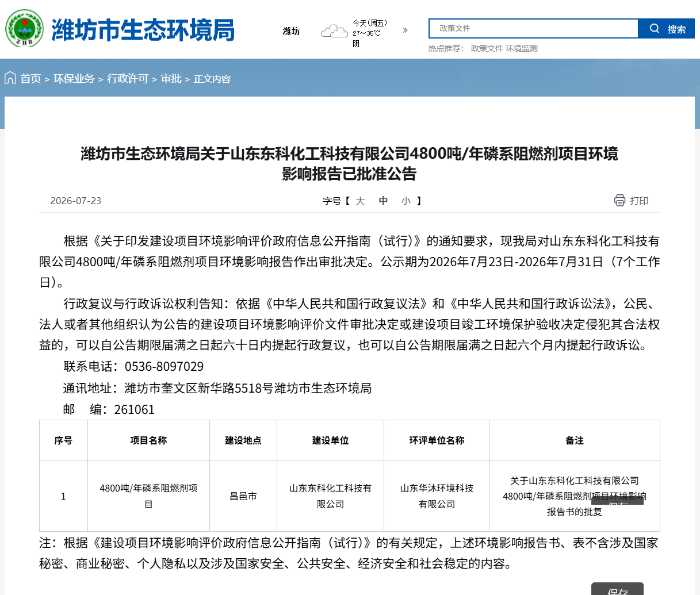
Task: Click the 序号 table header
Action: (x=63, y=440)
